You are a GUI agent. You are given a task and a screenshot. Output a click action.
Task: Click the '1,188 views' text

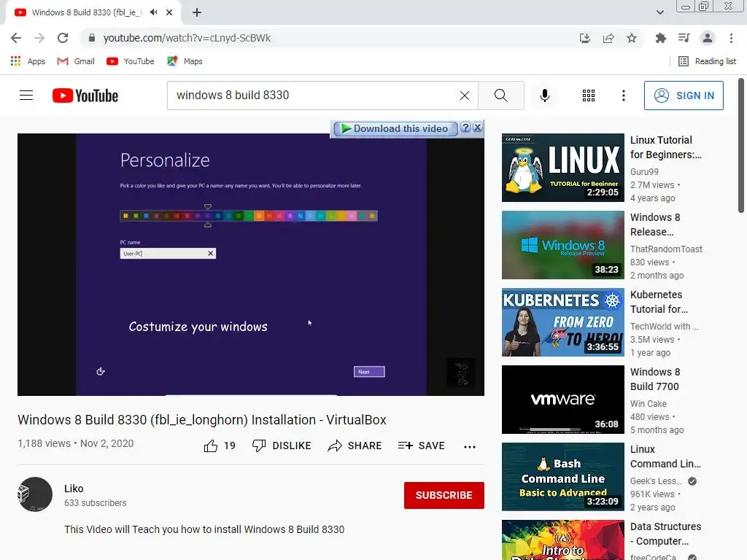pos(44,443)
